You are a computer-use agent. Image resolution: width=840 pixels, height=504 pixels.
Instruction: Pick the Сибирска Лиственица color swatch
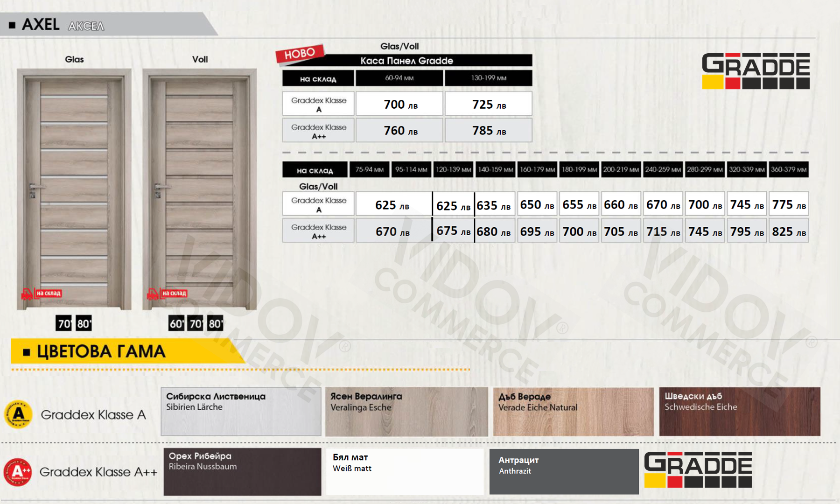241,412
